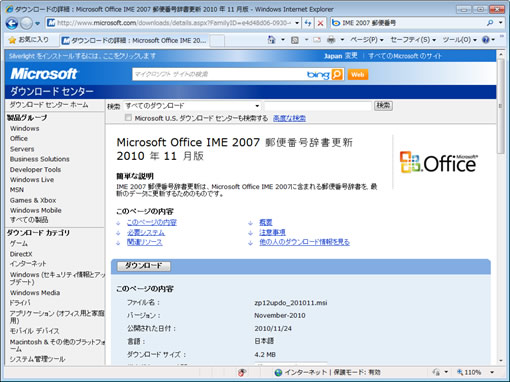Select Business Solutions in sidebar
510x382 pixels.
40,159
